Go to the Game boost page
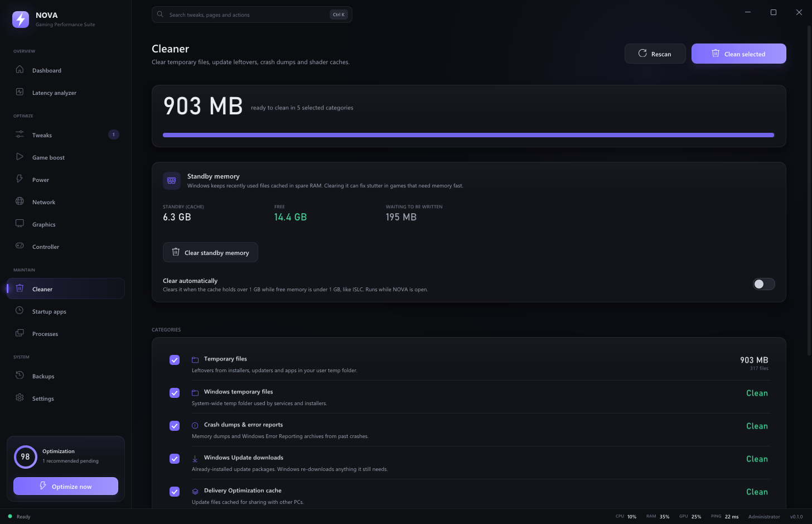 pyautogui.click(x=66, y=157)
